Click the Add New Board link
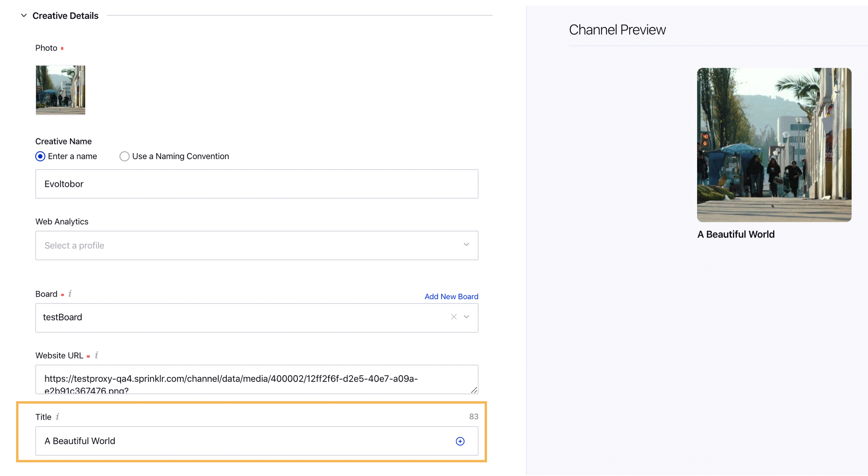Viewport: 868px width, 476px height. pyautogui.click(x=451, y=296)
